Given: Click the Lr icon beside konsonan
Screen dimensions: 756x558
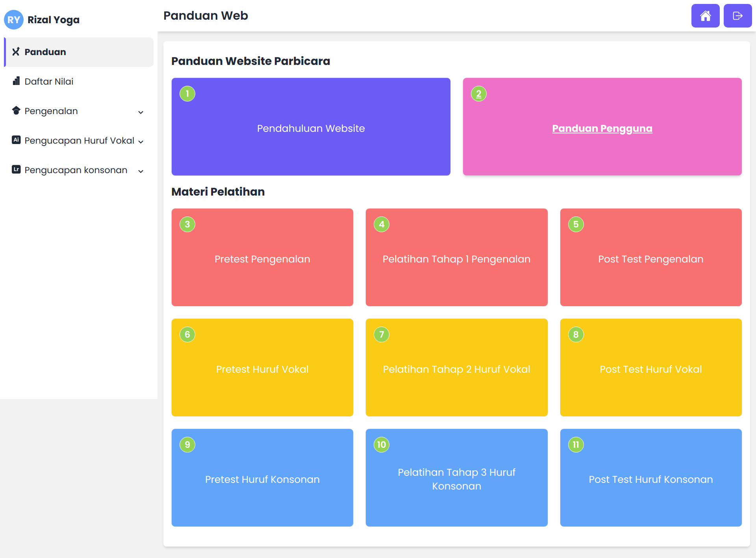Looking at the screenshot, I should coord(16,169).
